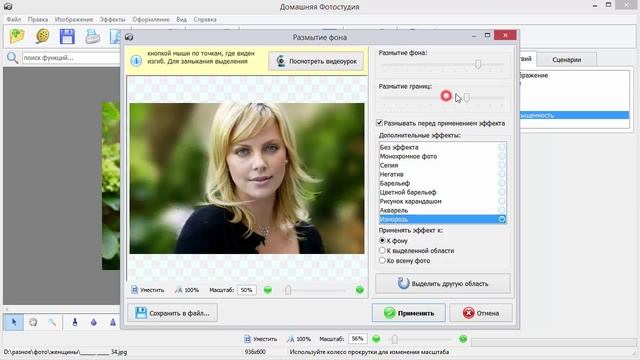
Task: Click the magnifier search icon
Action: pos(12,58)
